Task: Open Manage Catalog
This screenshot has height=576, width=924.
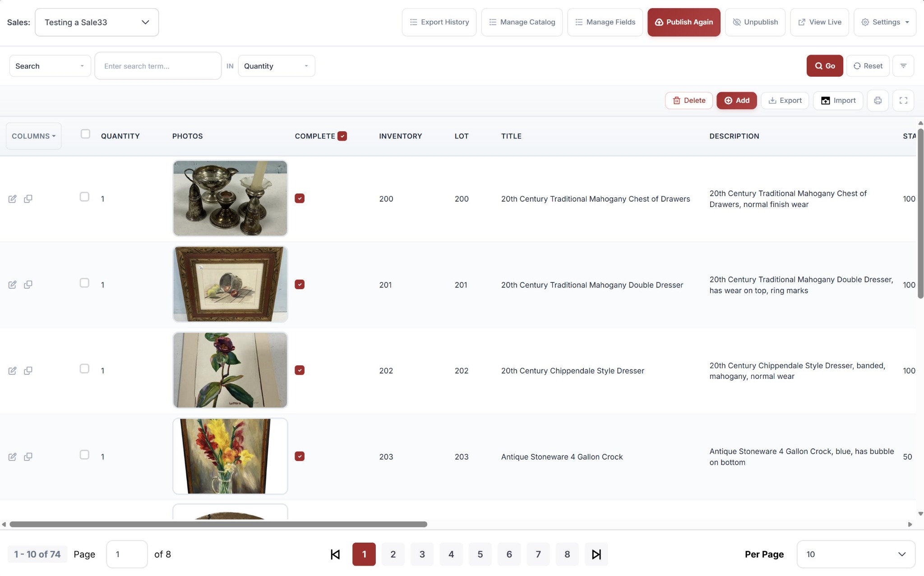Action: (x=522, y=22)
